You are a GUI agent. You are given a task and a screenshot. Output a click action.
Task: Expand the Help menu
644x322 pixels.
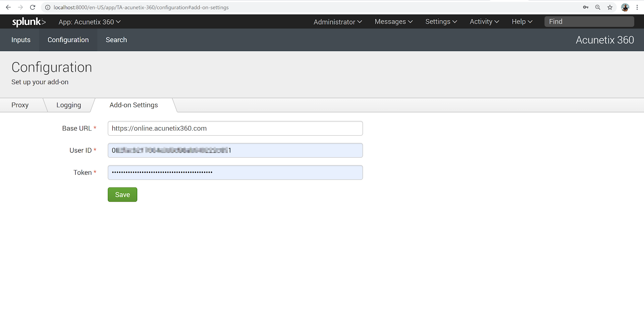(522, 22)
